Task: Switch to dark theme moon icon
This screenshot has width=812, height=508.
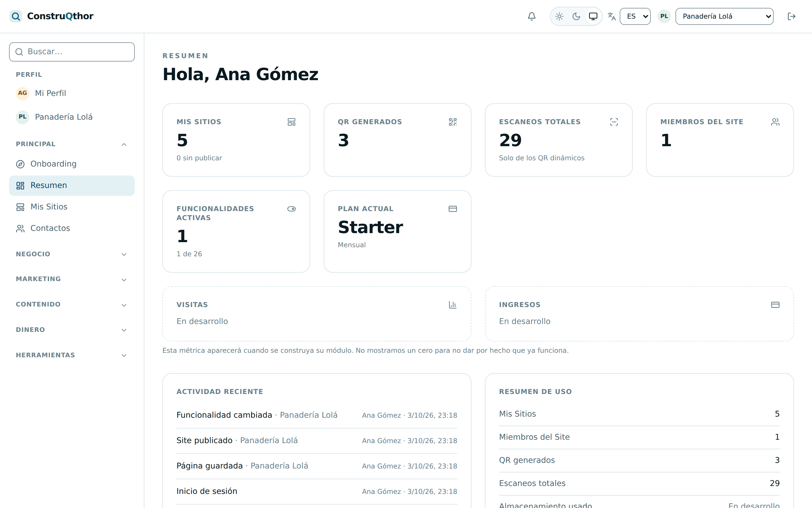Action: (576, 16)
